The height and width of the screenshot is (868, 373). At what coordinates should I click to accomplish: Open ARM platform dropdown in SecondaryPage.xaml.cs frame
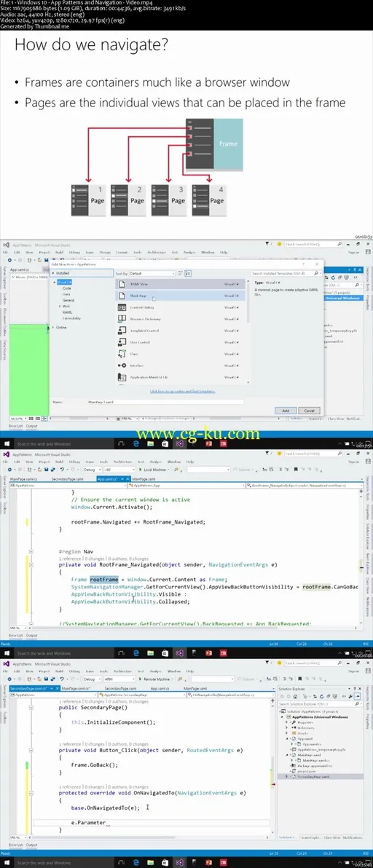pyautogui.click(x=119, y=679)
